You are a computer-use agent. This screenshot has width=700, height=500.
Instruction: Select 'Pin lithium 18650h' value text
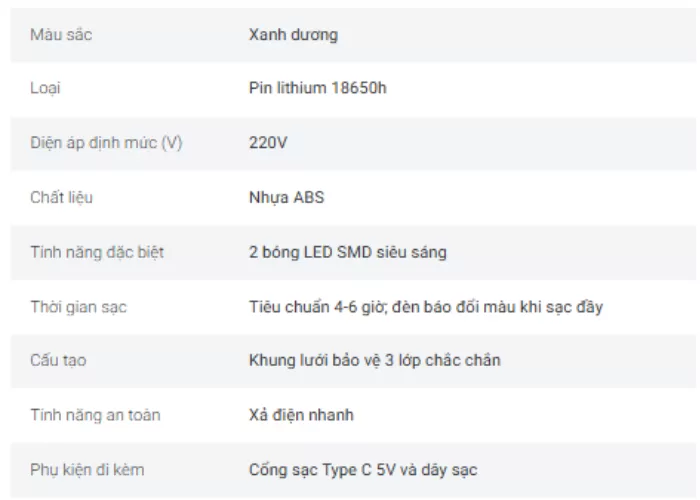pyautogui.click(x=317, y=89)
